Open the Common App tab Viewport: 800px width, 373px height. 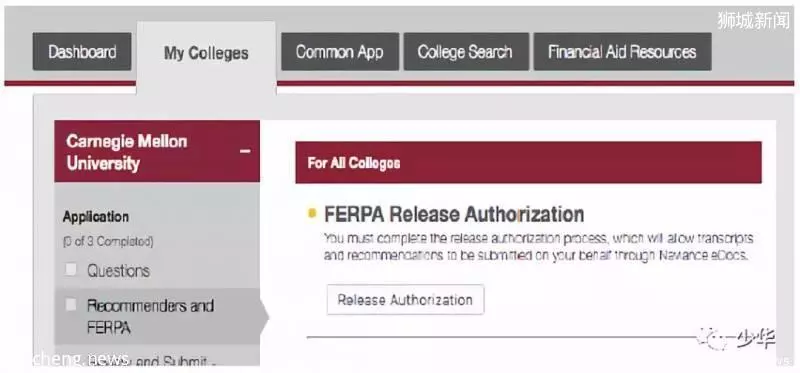click(x=340, y=52)
